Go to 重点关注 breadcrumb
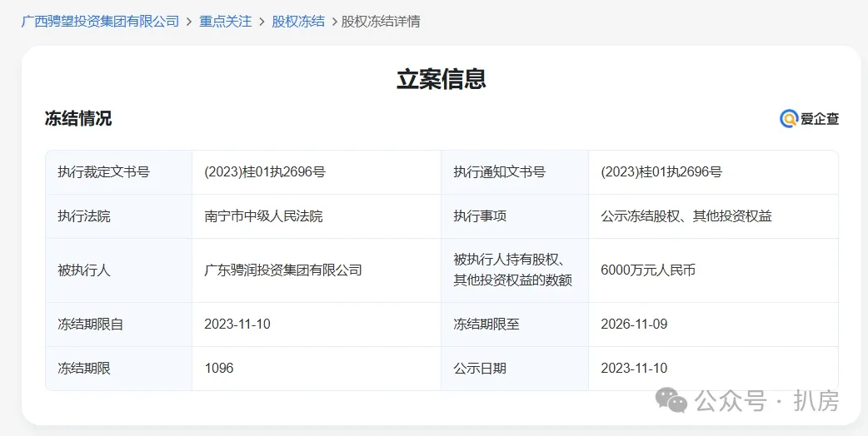The image size is (868, 436). coord(225,22)
